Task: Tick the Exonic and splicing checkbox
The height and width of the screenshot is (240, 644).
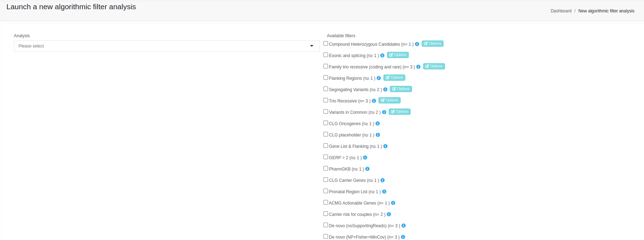Action: pyautogui.click(x=326, y=55)
